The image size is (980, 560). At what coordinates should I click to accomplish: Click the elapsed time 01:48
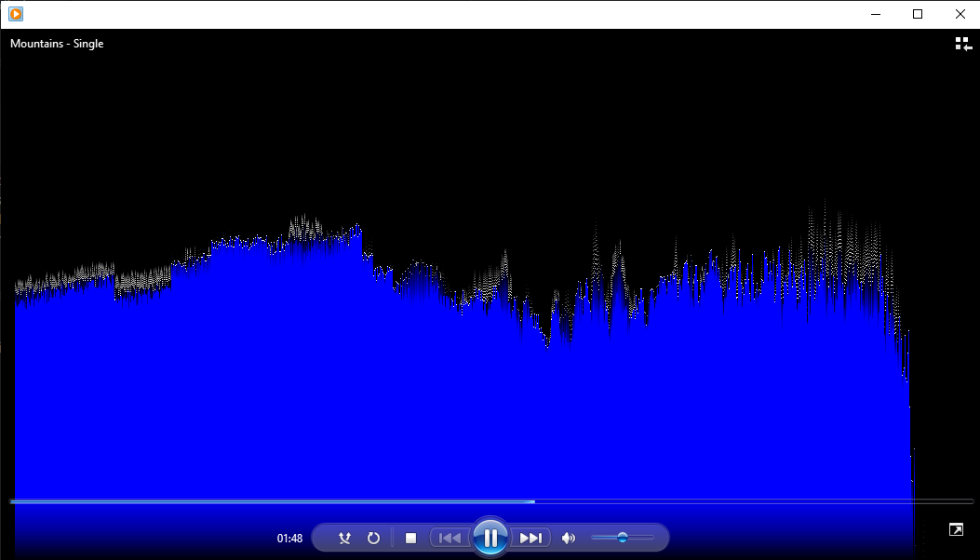289,538
